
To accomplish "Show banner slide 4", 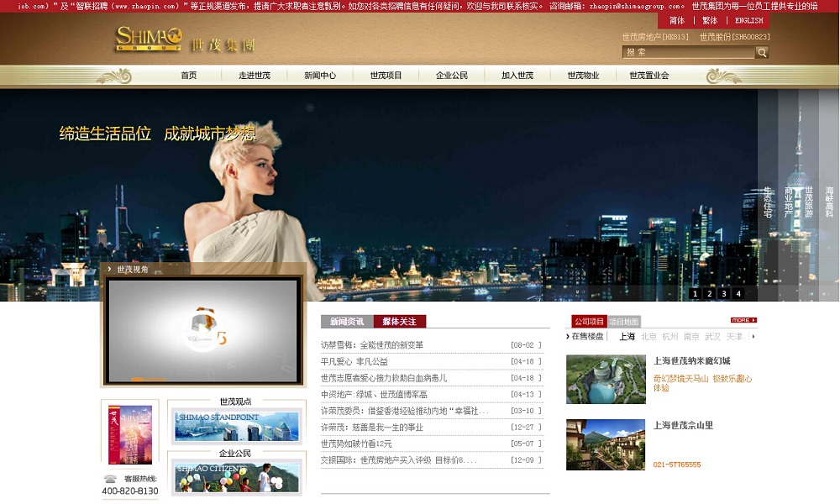I will (x=738, y=293).
